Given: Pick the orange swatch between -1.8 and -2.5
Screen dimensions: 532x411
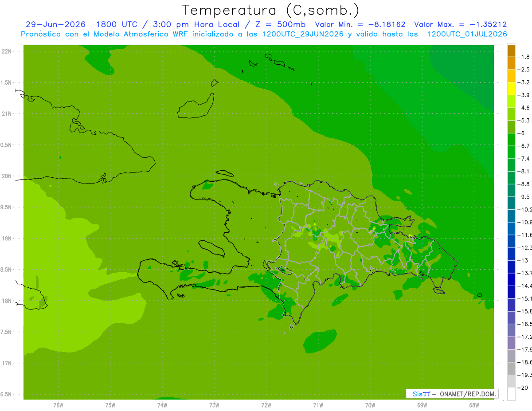Looking at the screenshot, I should 511,63.
